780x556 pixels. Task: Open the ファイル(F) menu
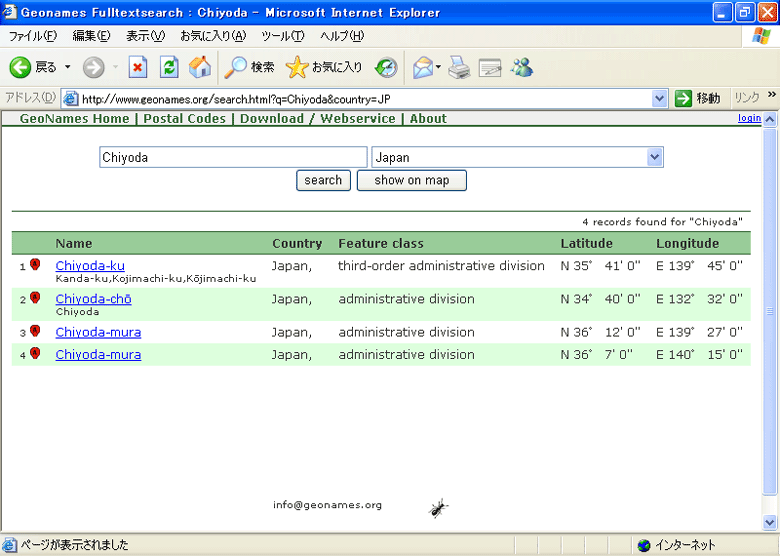[33, 36]
